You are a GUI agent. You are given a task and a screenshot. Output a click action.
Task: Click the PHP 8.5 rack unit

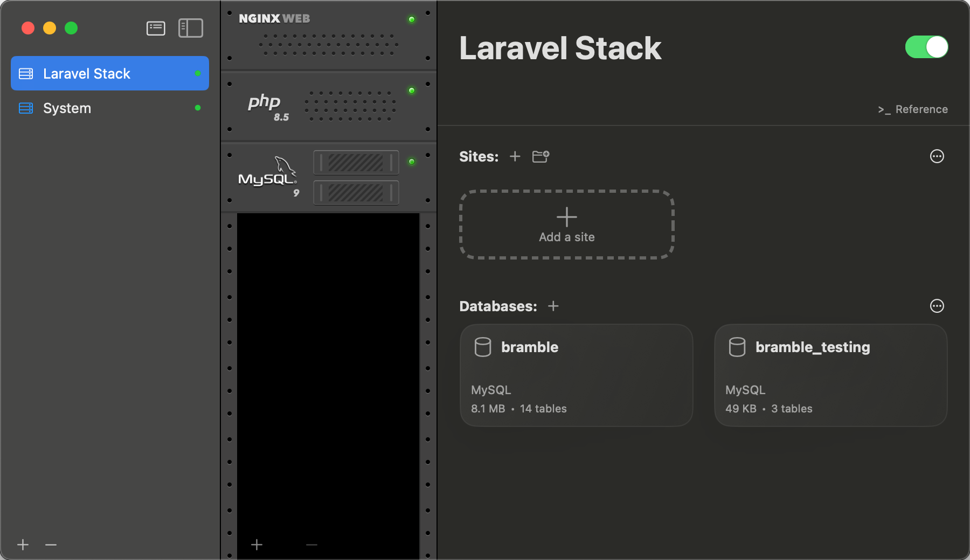click(x=329, y=106)
